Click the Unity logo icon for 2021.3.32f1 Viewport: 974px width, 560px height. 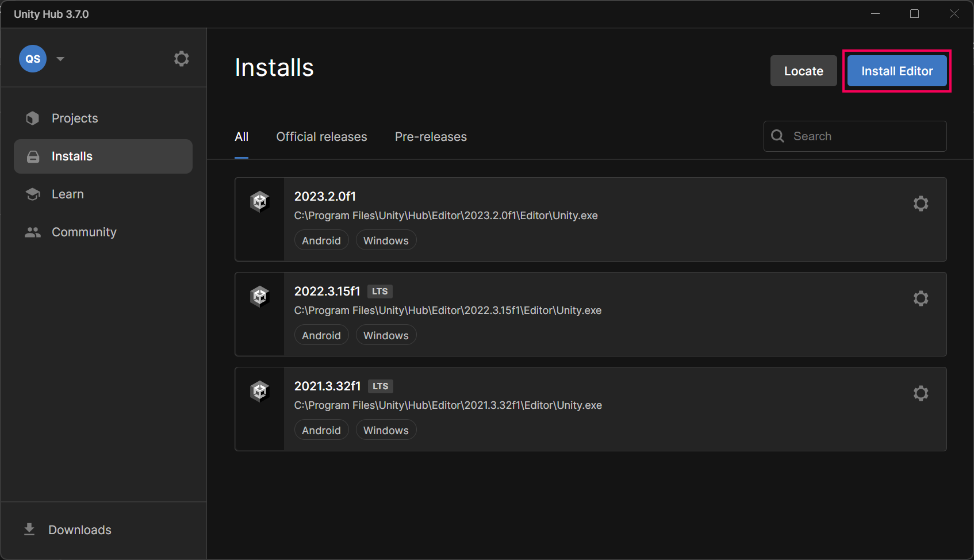[x=260, y=392]
